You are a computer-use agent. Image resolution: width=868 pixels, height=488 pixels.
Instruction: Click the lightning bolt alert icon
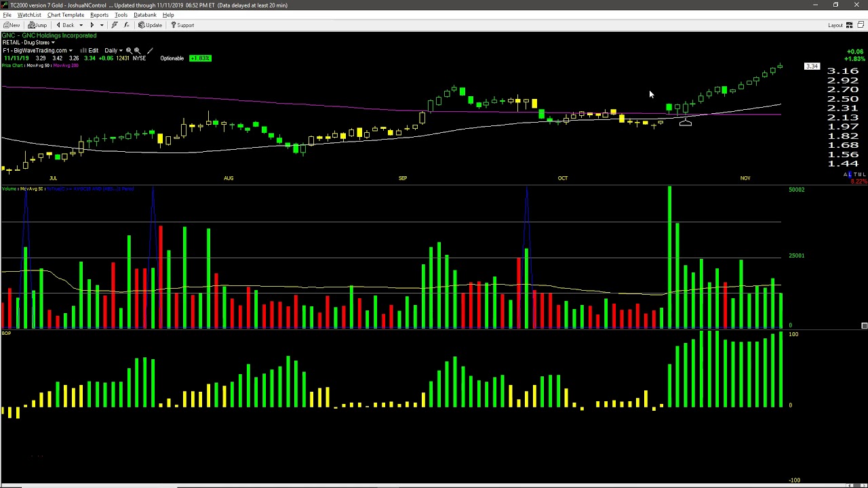coord(115,25)
